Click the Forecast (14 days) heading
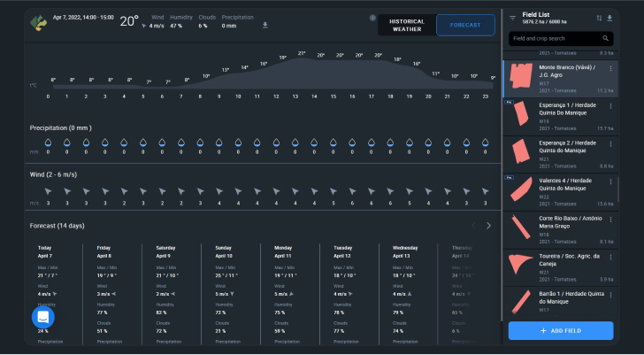644x355 pixels. click(57, 226)
